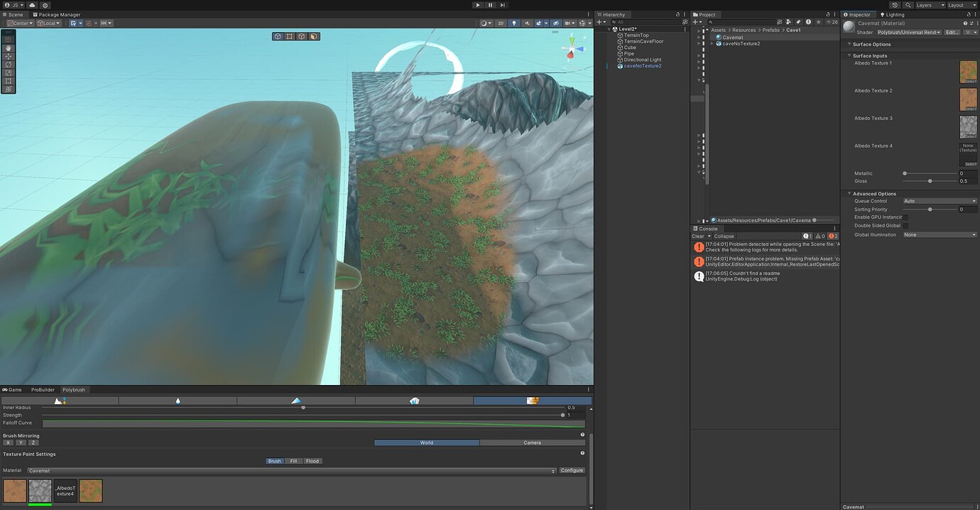Screen dimensions: 980x510
Task: Switch to the Game tab
Action: 13,389
